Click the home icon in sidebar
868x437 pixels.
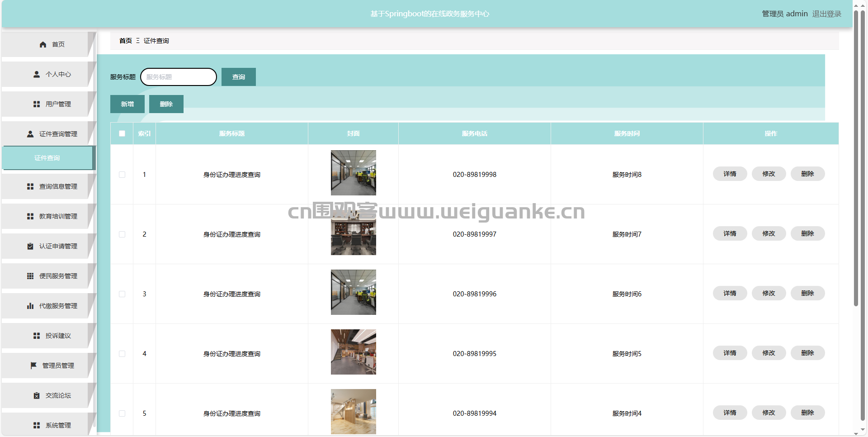click(43, 44)
